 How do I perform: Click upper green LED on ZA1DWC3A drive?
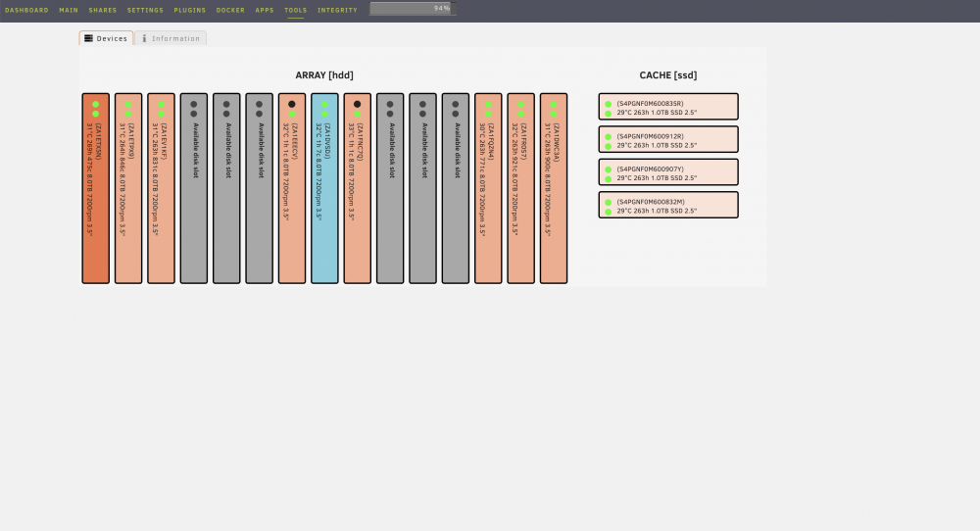[x=554, y=104]
